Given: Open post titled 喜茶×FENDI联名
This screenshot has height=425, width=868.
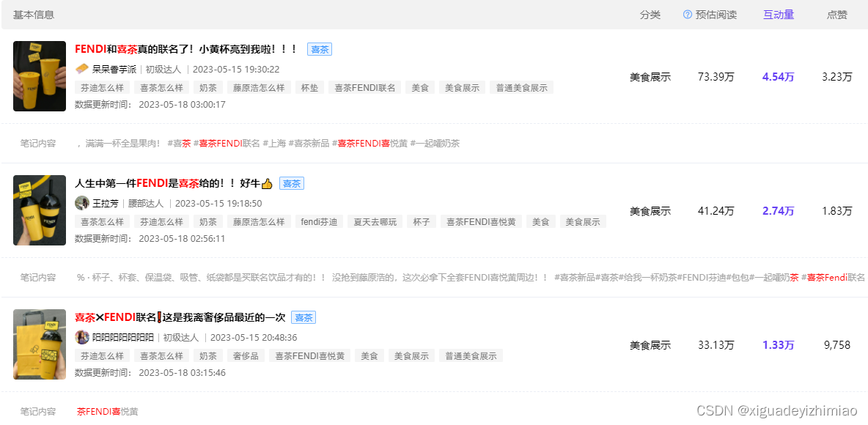Looking at the screenshot, I should pyautogui.click(x=180, y=317).
